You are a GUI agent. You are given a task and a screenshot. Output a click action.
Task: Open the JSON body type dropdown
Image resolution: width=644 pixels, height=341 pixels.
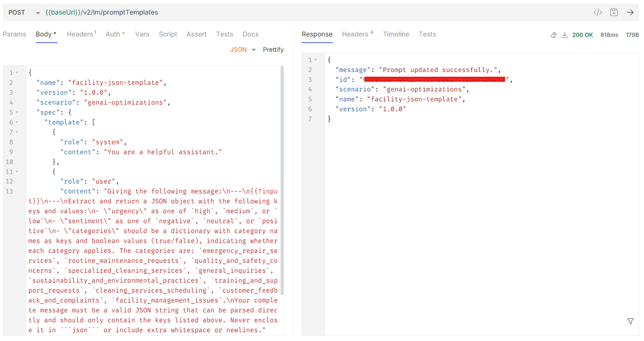coord(243,50)
